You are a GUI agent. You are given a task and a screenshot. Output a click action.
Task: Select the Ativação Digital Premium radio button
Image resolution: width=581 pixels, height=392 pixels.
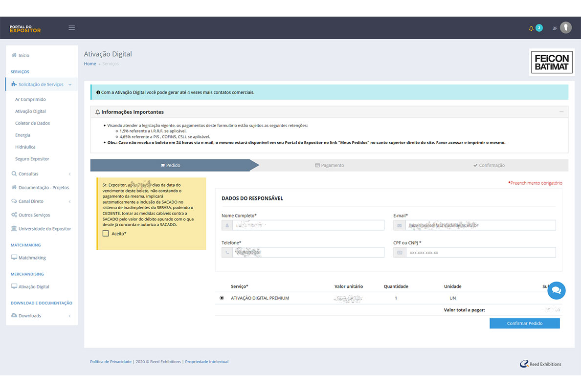pos(222,298)
